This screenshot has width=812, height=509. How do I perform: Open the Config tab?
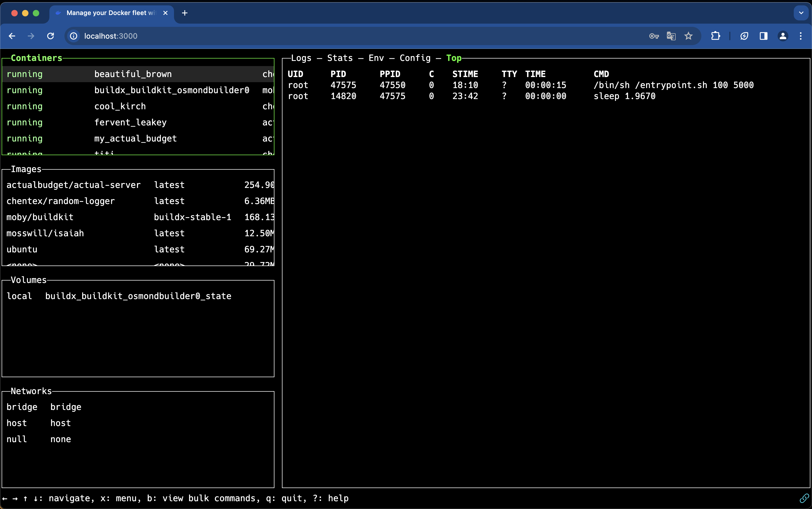[x=415, y=58]
